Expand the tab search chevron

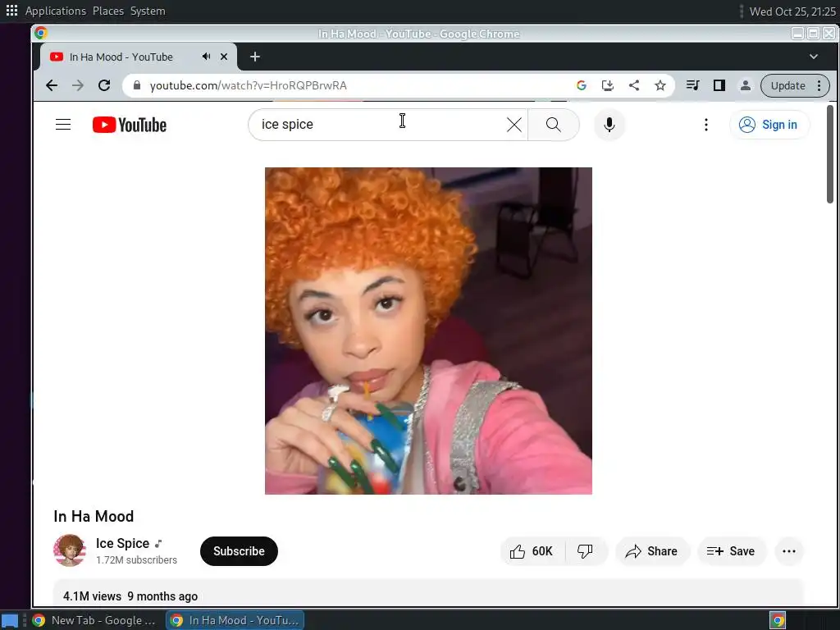(x=813, y=57)
